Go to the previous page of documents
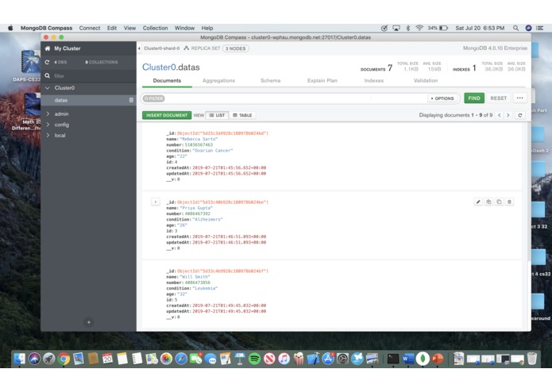The width and height of the screenshot is (552, 392). point(500,115)
